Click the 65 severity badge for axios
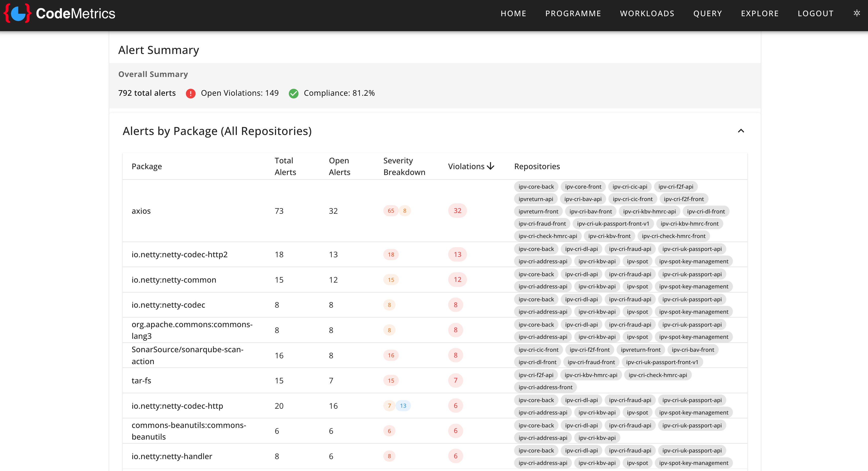Screen dimensions: 868x471 pos(391,211)
